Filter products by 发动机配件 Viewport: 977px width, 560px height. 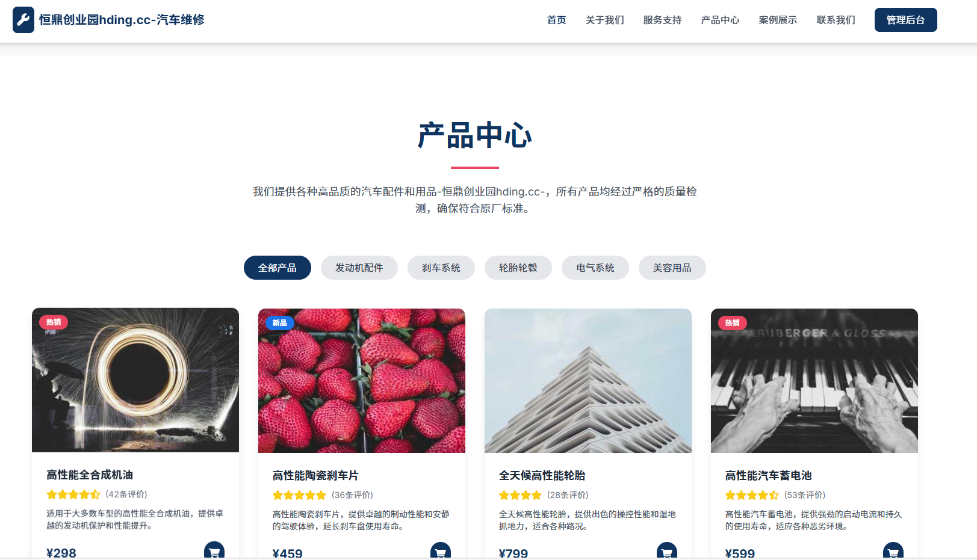tap(359, 268)
